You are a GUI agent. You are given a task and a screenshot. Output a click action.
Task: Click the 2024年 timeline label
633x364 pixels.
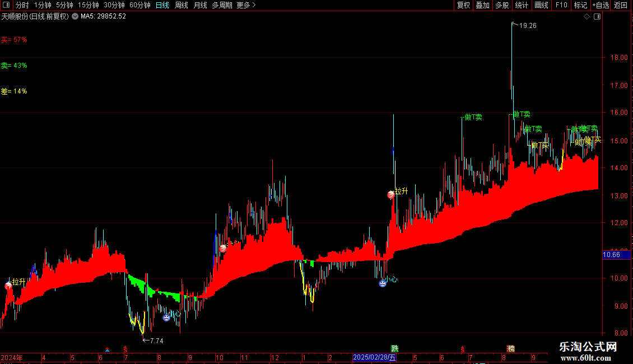(x=12, y=357)
